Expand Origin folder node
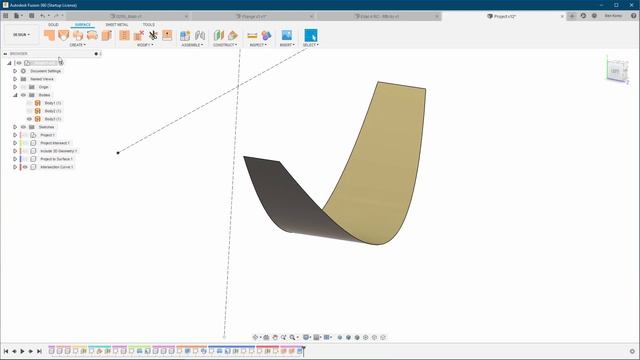The width and height of the screenshot is (640, 360). pos(15,87)
